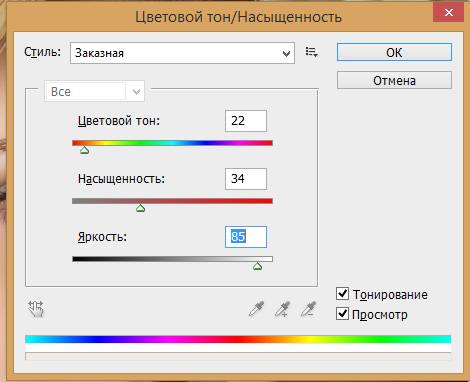Viewport: 470px width, 382px height.
Task: Click the Отмена cancel button
Action: pyautogui.click(x=394, y=80)
